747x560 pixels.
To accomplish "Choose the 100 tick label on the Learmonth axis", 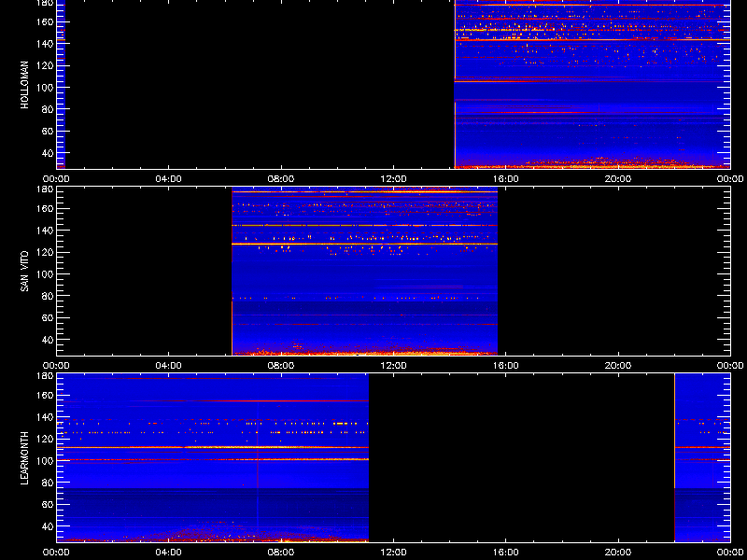I will (x=44, y=460).
